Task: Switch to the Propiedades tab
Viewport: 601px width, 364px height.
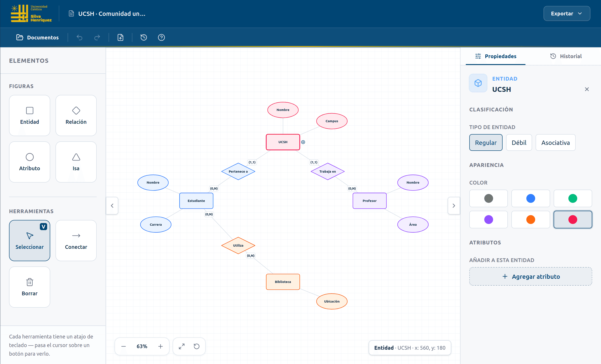Action: pos(496,56)
